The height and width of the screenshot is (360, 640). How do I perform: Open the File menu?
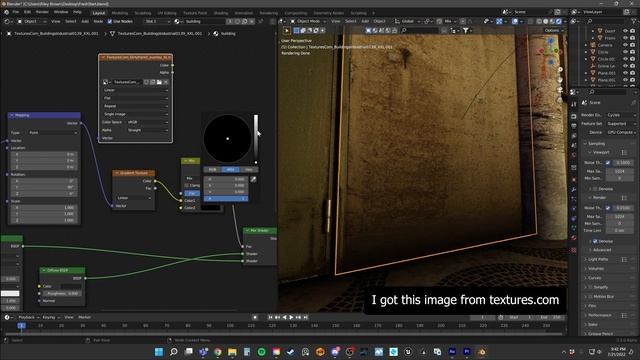coord(16,12)
